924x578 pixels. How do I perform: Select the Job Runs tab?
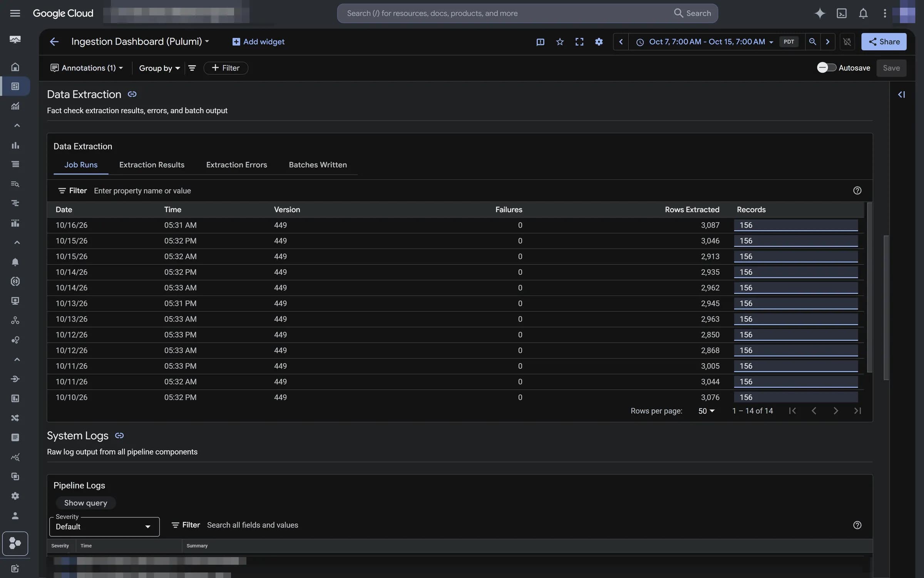[81, 165]
